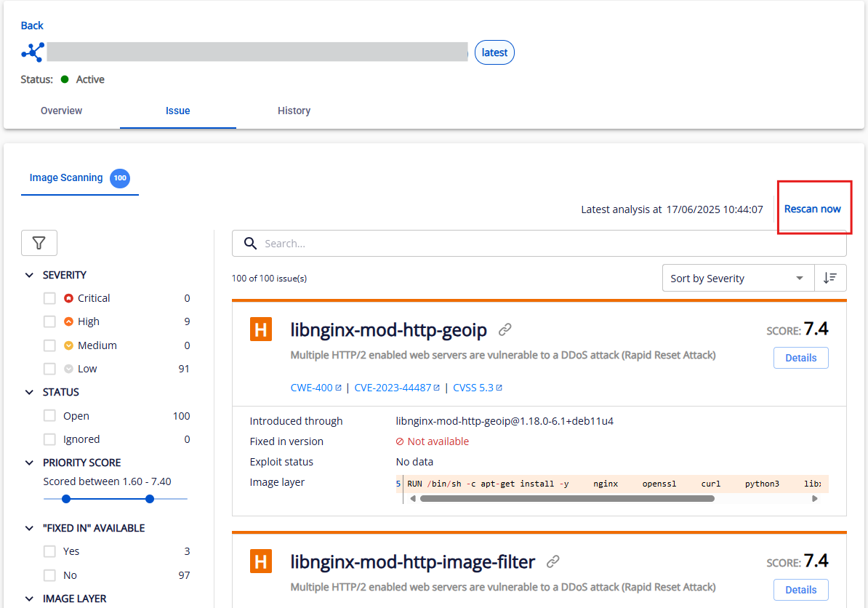Copy link for libnginx-mod-http-geoip issue
The height and width of the screenshot is (608, 868).
(505, 330)
